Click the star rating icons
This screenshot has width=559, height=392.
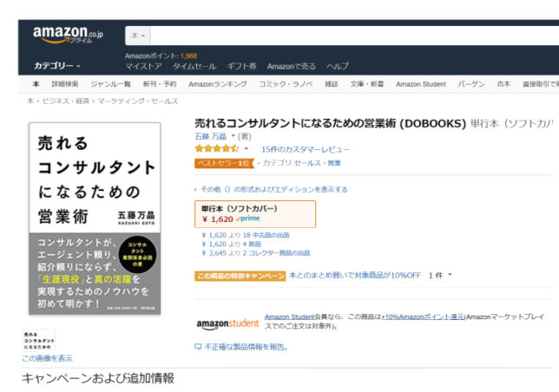pyautogui.click(x=216, y=148)
